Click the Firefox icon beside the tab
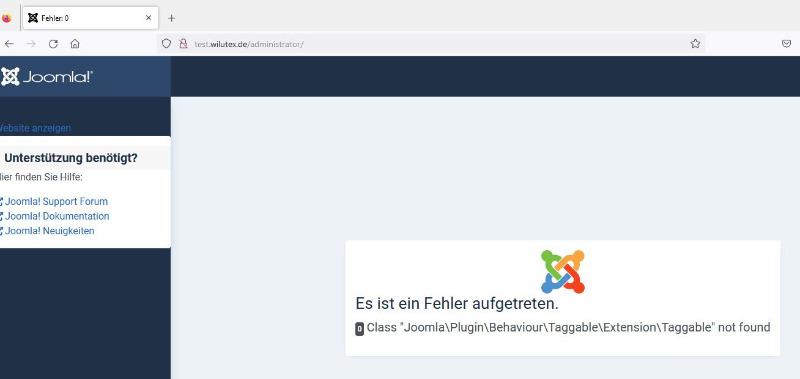Viewport: 800px width, 379px height. (x=6, y=18)
